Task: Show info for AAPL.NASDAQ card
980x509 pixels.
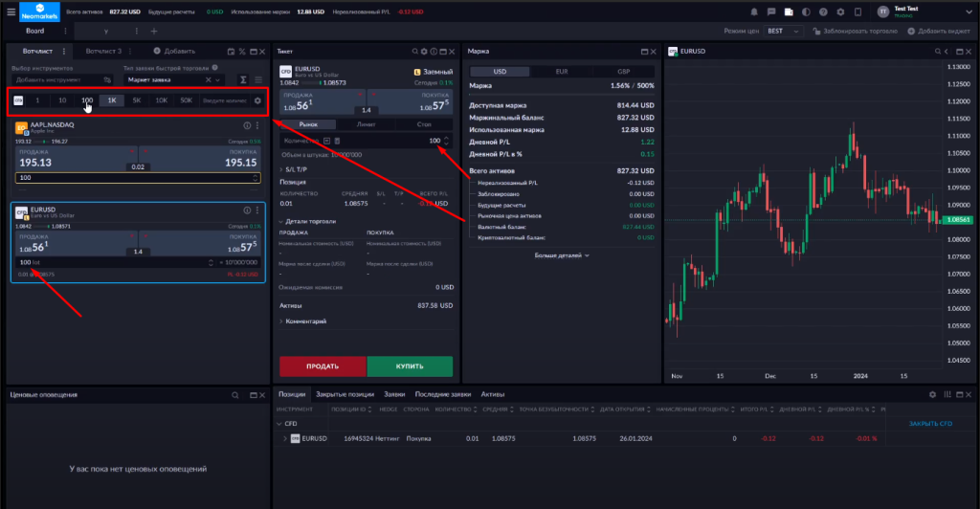Action: pyautogui.click(x=247, y=125)
